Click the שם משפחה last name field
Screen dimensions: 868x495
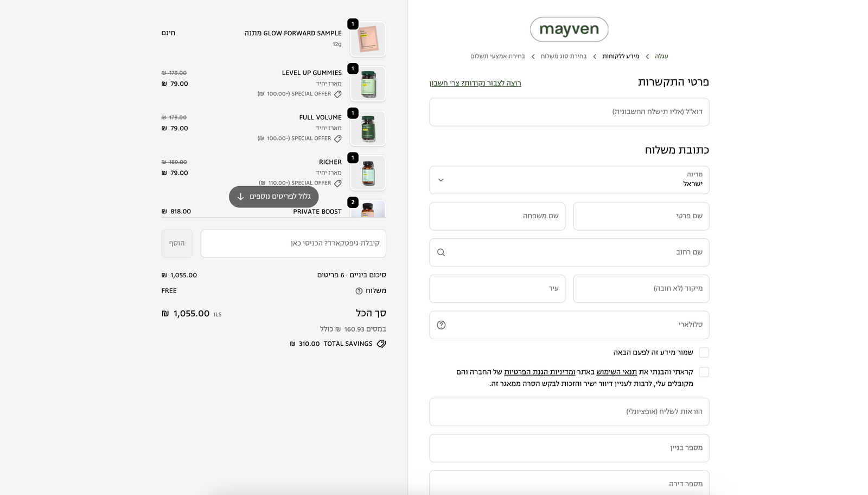(x=497, y=217)
